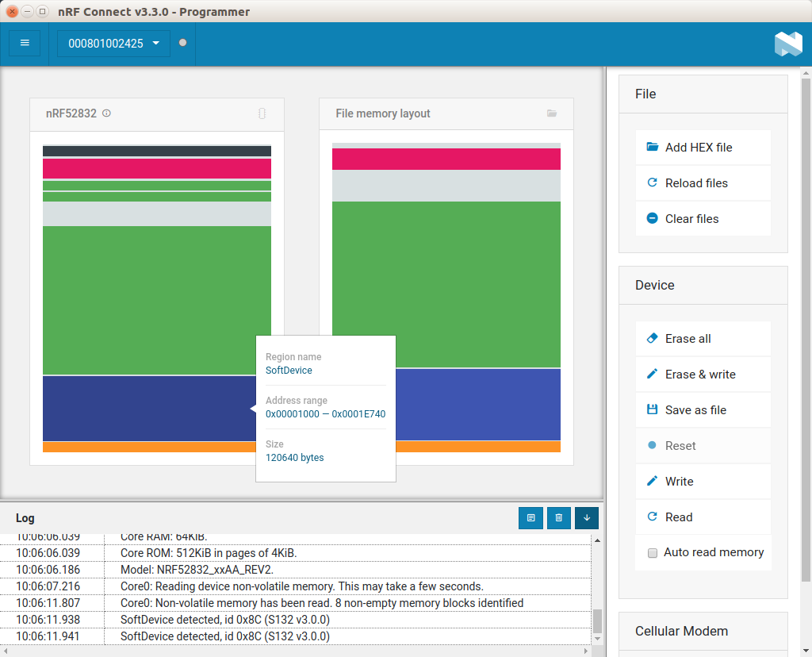Screen dimensions: 812x657
Task: Select the pink region in file memory layout
Action: click(446, 159)
